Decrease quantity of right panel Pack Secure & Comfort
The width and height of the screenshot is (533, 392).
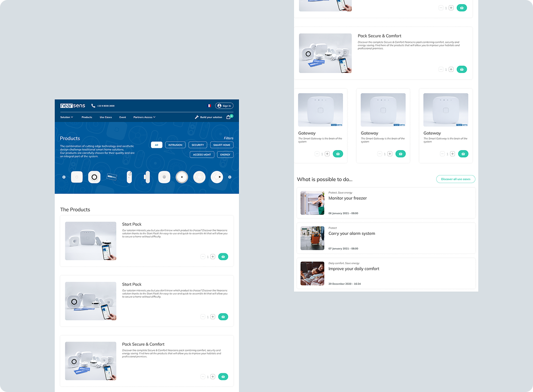(441, 69)
